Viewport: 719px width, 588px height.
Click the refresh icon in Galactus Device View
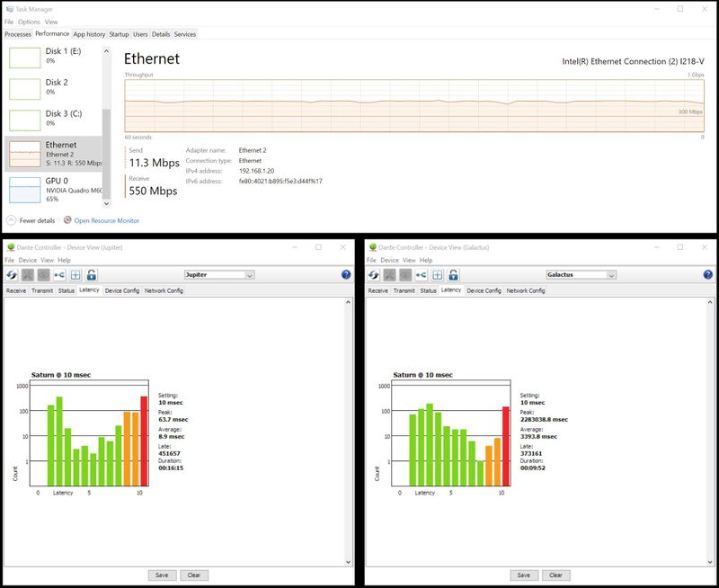(374, 275)
